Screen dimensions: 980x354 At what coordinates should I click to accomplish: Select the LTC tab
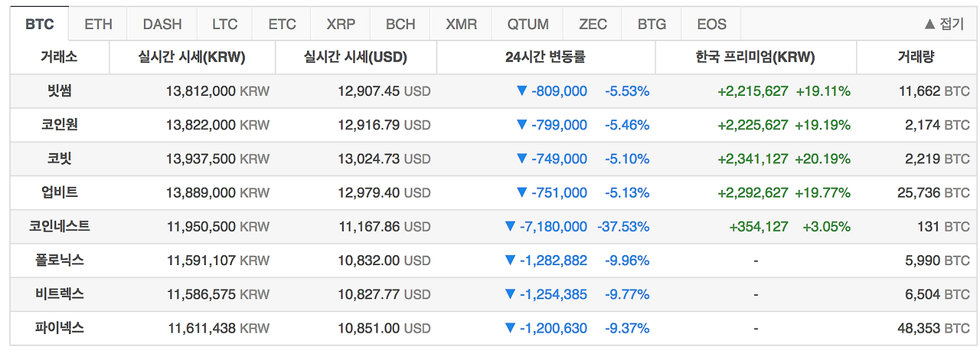[x=224, y=24]
